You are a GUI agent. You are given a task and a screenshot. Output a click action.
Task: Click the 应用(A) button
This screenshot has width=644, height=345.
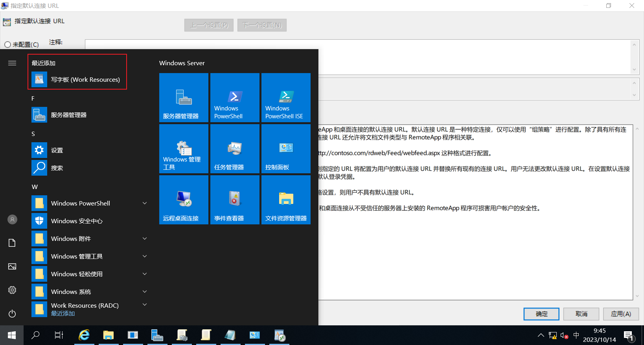pyautogui.click(x=621, y=314)
